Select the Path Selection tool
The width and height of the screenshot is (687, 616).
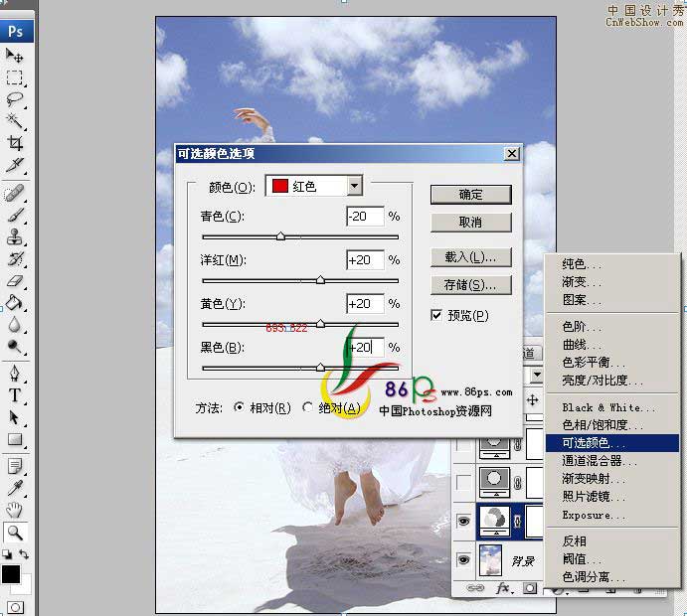14,417
